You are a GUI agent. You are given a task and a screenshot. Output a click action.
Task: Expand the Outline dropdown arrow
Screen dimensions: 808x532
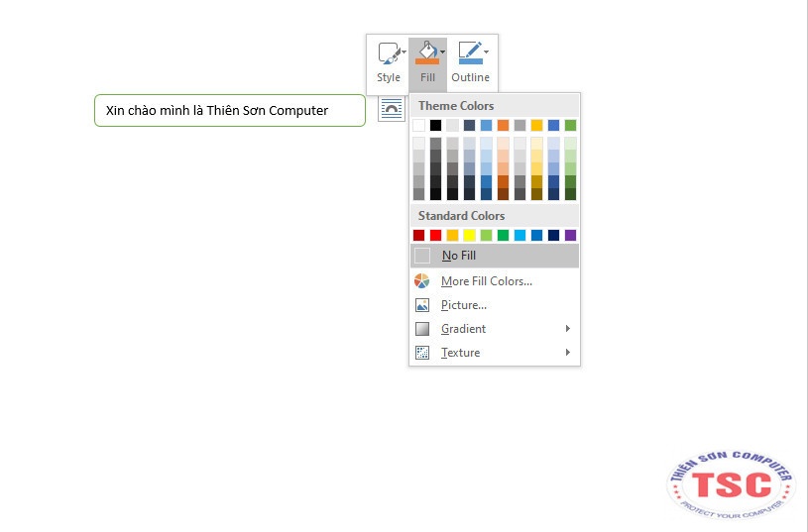[486, 52]
